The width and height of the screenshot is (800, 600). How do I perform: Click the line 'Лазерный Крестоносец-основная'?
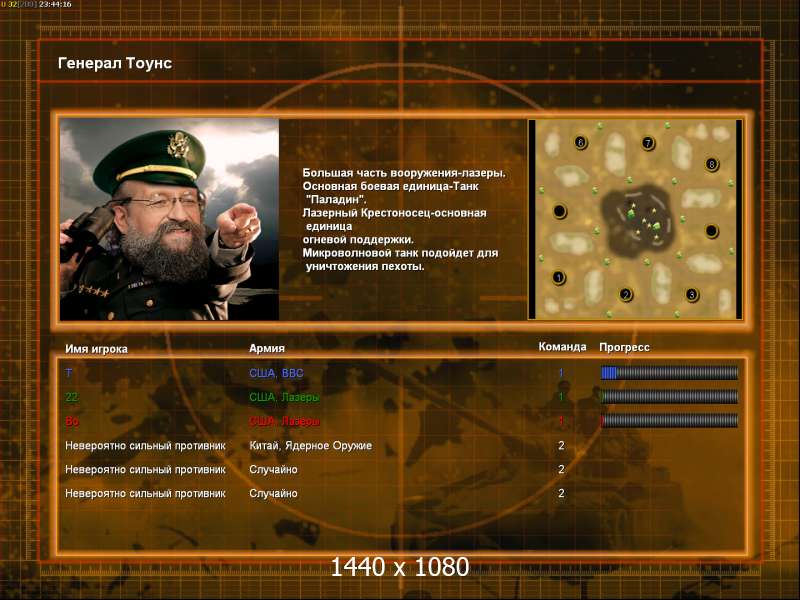click(394, 213)
